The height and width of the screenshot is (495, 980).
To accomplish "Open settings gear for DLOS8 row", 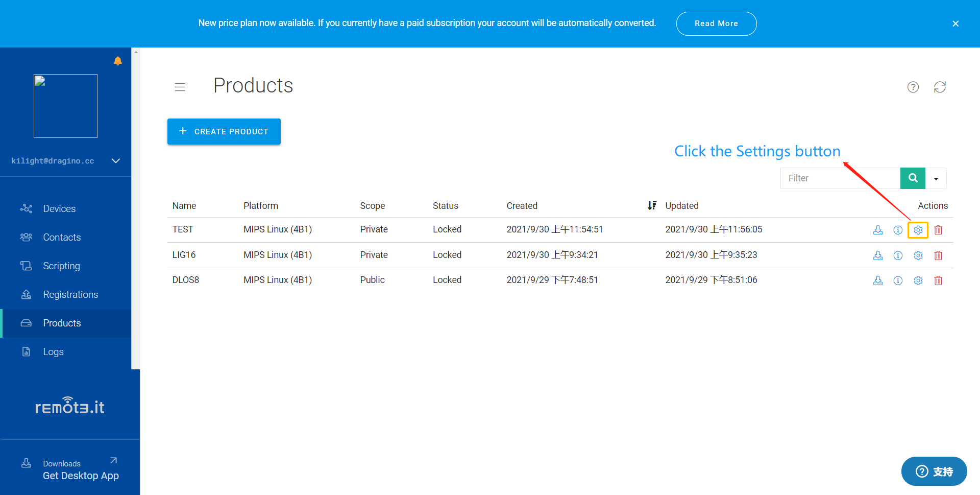I will 918,280.
